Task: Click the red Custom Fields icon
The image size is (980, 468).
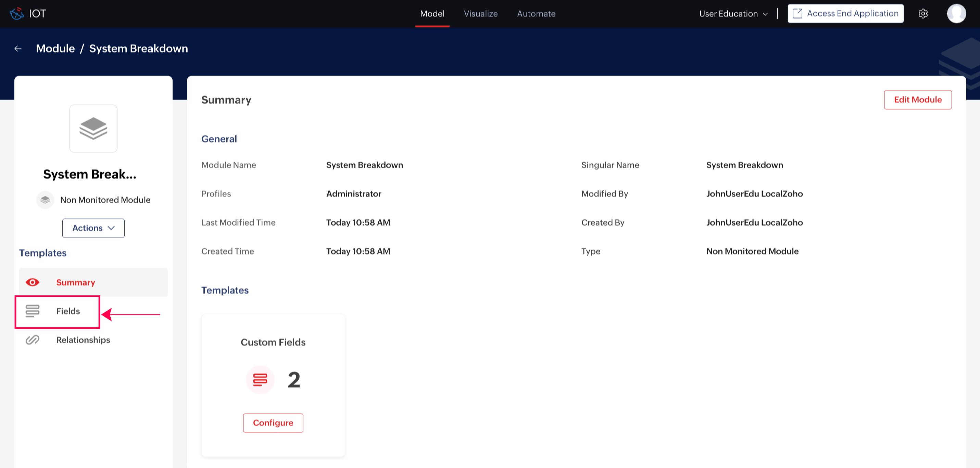Action: click(260, 380)
